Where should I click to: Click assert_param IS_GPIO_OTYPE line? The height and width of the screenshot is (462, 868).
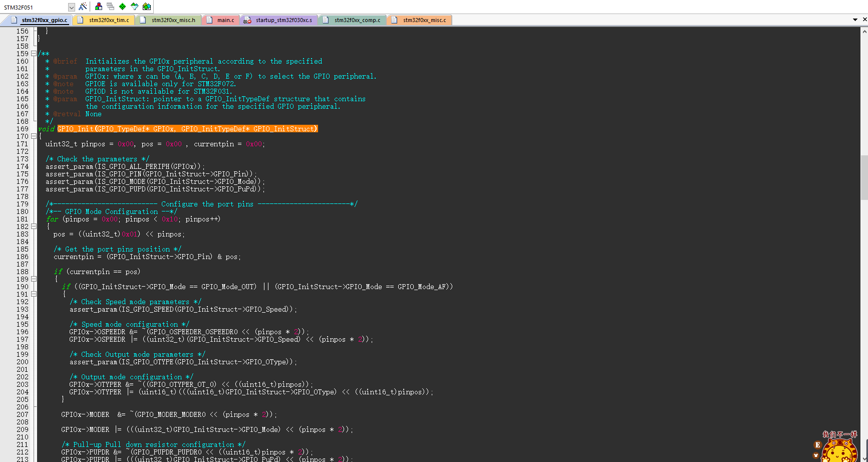tap(183, 362)
